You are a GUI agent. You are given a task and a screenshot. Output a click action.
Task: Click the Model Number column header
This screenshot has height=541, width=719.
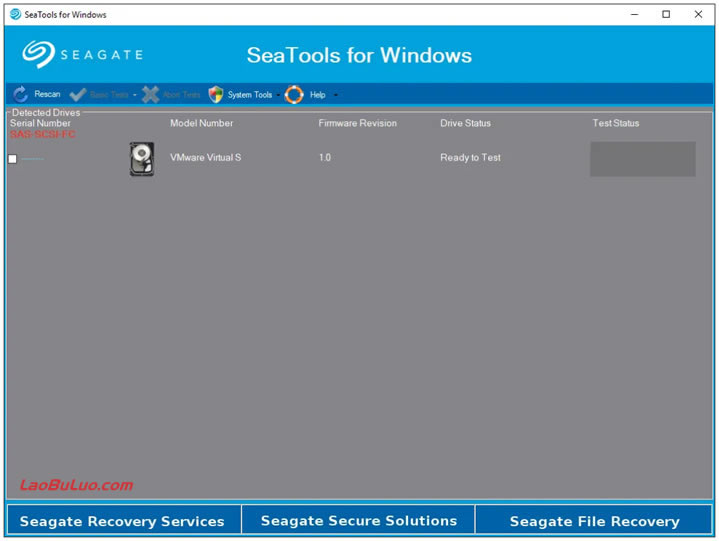(201, 123)
